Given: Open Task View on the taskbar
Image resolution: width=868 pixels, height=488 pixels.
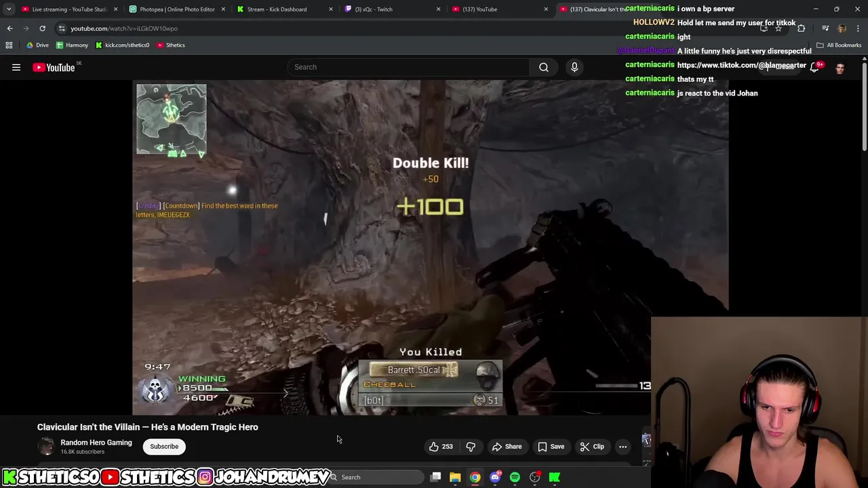Looking at the screenshot, I should pyautogui.click(x=436, y=477).
